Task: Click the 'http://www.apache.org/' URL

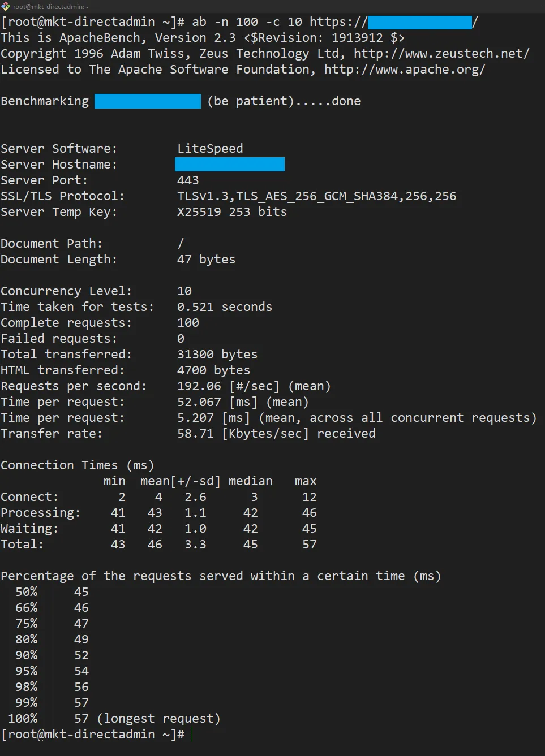Action: coord(405,70)
